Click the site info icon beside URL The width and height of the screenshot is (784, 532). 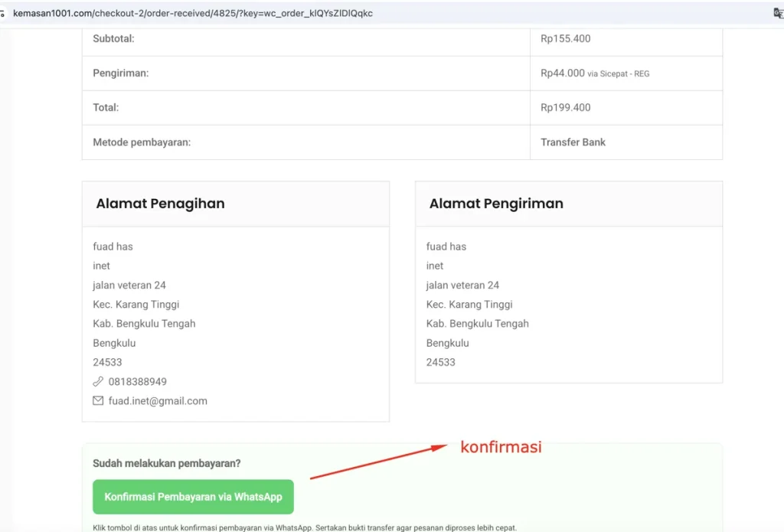pyautogui.click(x=2, y=14)
